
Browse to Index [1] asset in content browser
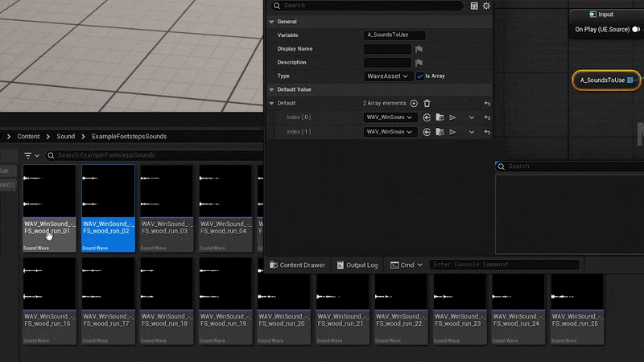point(440,132)
